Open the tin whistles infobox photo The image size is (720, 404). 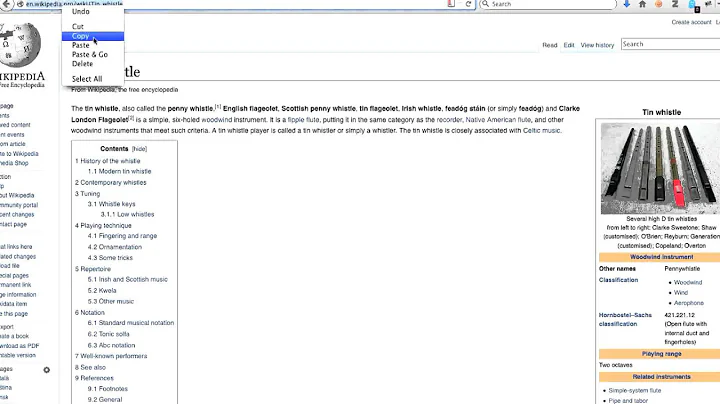(x=660, y=168)
